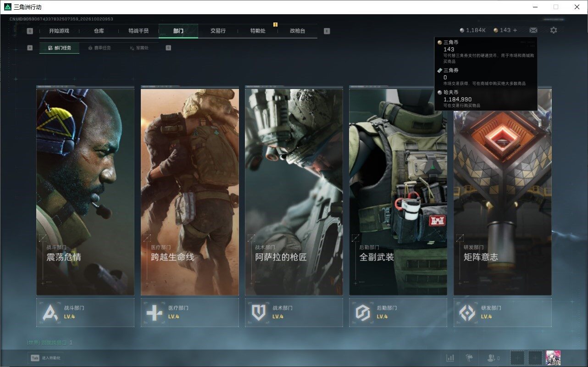The height and width of the screenshot is (367, 588).
Task: Click the world chat message line
Action: 50,343
